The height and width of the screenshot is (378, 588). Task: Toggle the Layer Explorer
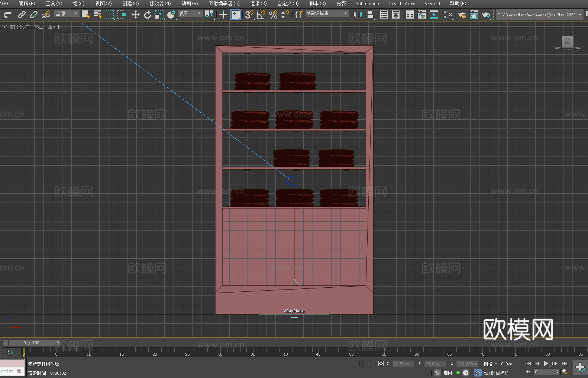tap(396, 14)
